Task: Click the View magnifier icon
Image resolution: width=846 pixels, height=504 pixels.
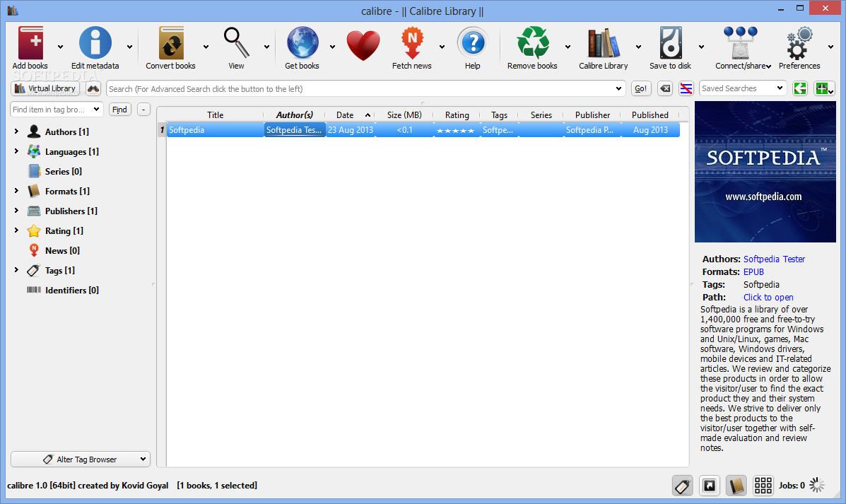Action: coord(236,42)
